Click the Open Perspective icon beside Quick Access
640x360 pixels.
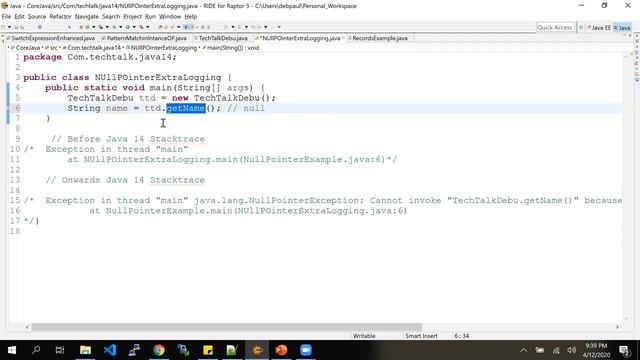pos(581,27)
